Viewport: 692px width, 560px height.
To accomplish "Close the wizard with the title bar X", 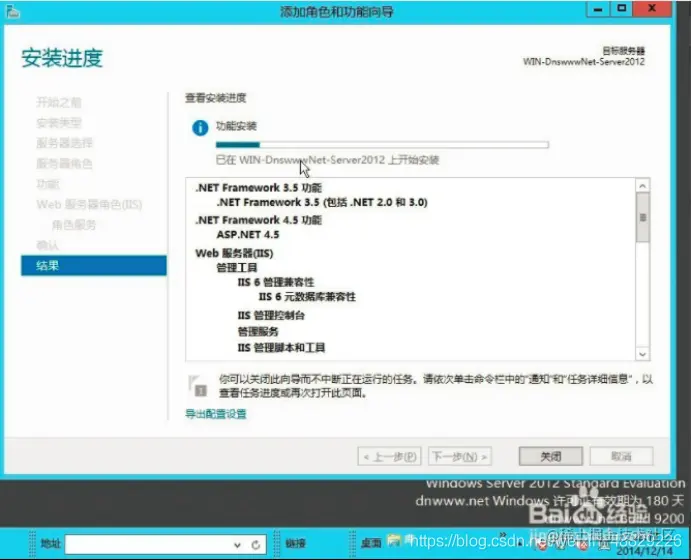I will (x=652, y=9).
